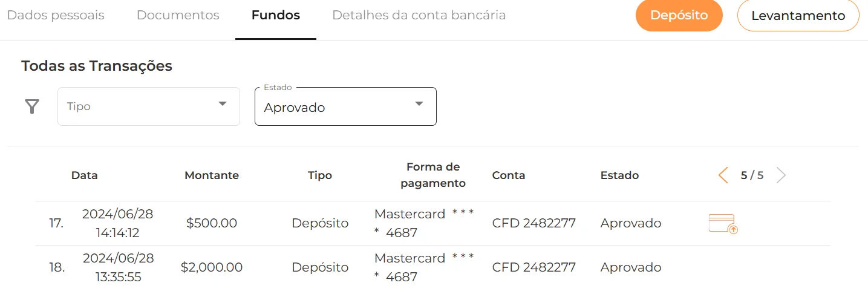Open Detalhes da conta bancária tab

[x=419, y=16]
